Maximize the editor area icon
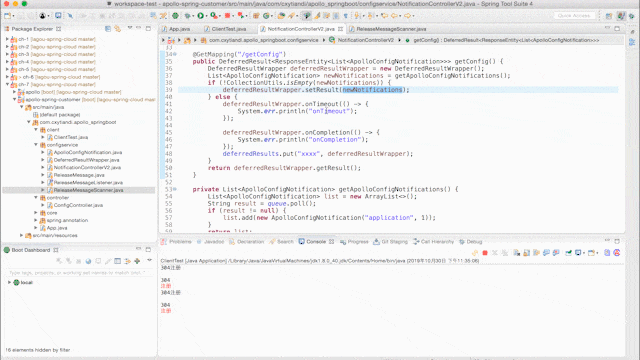The width and height of the screenshot is (640, 360). (617, 28)
